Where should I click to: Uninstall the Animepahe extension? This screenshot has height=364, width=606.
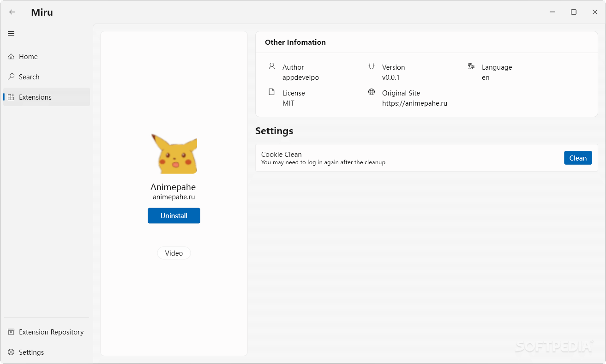(x=174, y=215)
